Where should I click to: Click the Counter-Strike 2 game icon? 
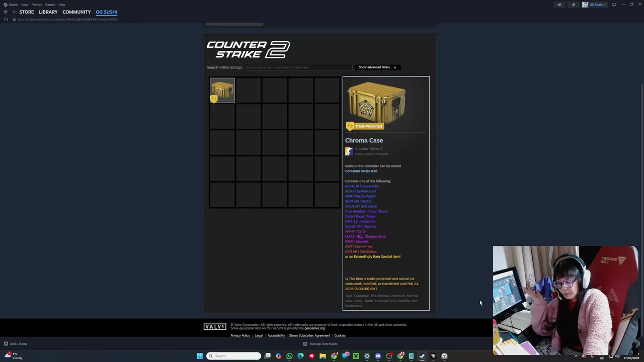tap(349, 151)
